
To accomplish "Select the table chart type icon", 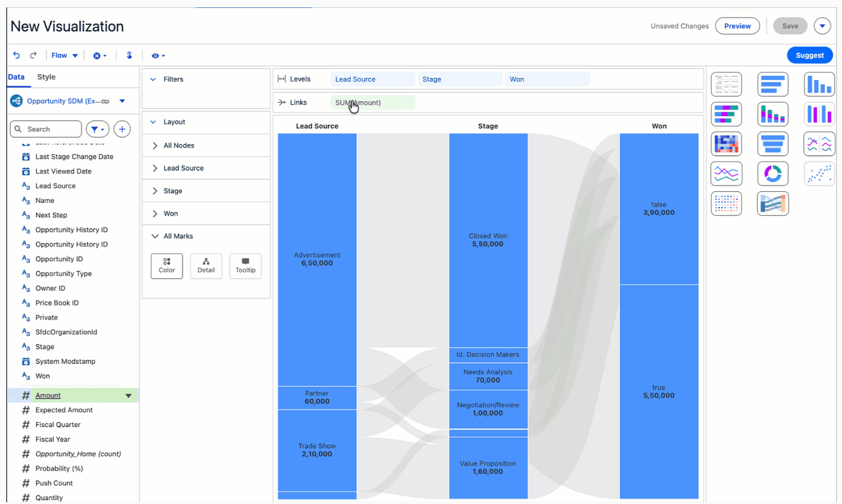I will [x=727, y=84].
